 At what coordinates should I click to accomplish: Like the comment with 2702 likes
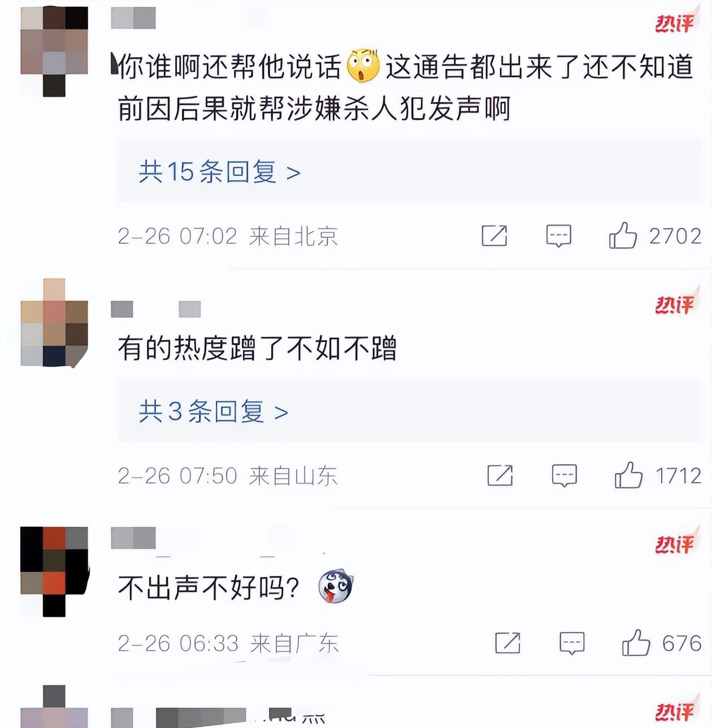[623, 236]
